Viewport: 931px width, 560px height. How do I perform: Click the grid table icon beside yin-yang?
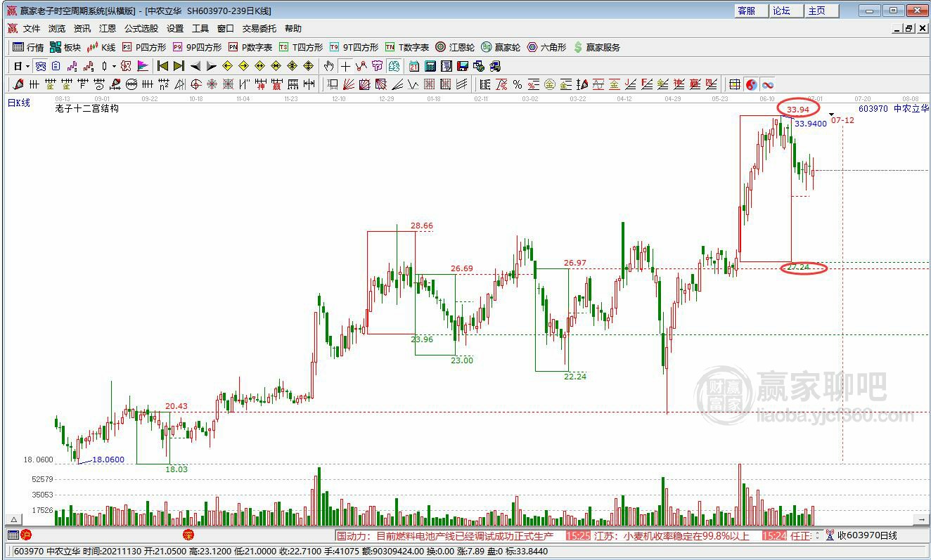tap(734, 84)
